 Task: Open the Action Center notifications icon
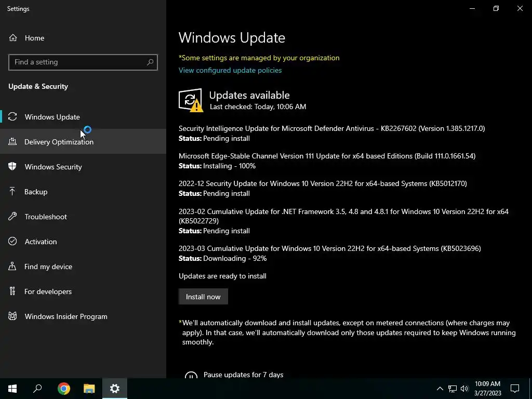(515, 389)
